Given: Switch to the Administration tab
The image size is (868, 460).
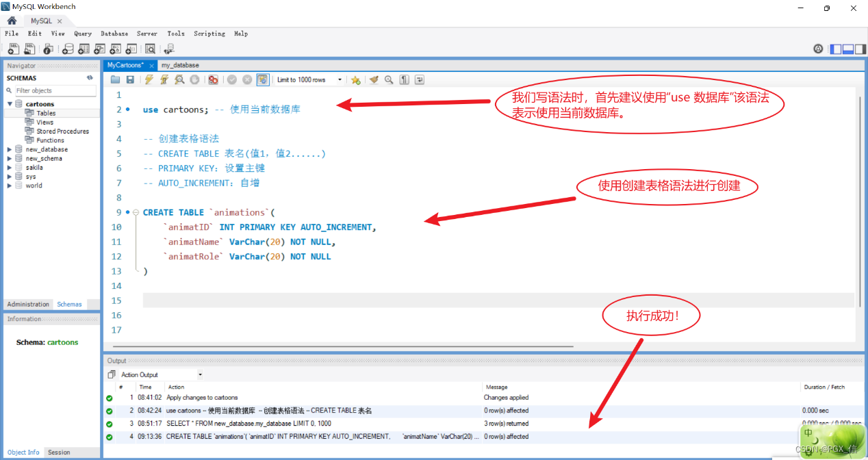Looking at the screenshot, I should point(28,304).
